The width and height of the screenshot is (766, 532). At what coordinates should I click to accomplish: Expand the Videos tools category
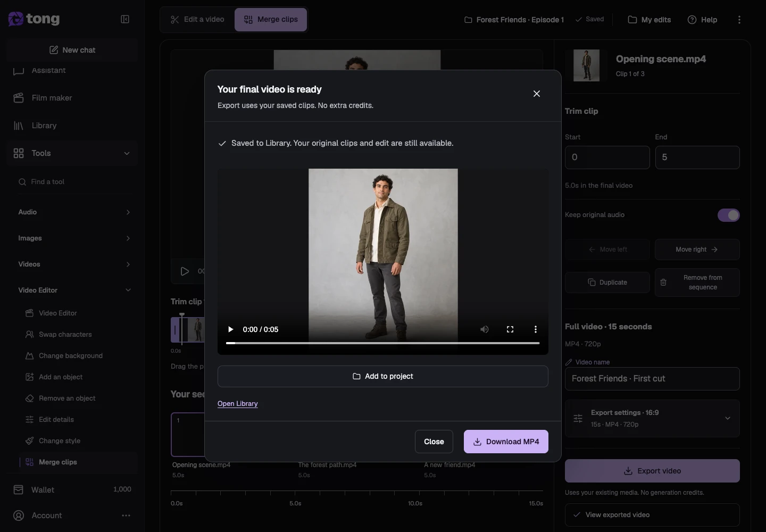(74, 264)
